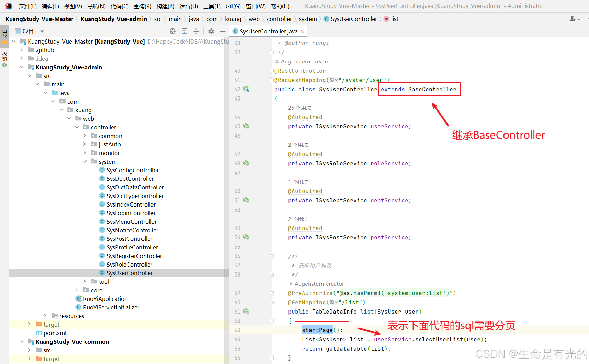Collapse the system package
589x364 pixels.
coord(85,162)
